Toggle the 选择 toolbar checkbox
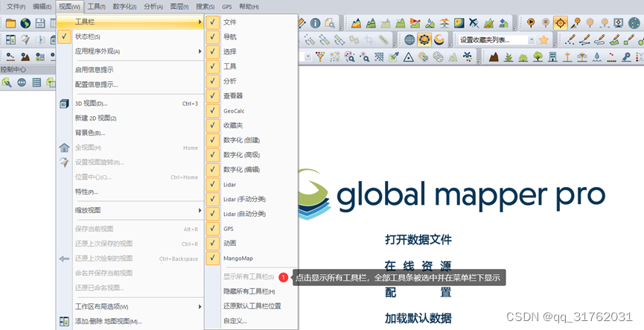The width and height of the screenshot is (644, 330). tap(212, 52)
